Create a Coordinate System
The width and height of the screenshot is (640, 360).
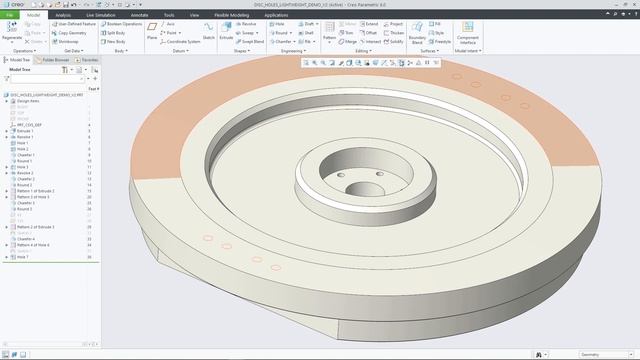point(180,42)
